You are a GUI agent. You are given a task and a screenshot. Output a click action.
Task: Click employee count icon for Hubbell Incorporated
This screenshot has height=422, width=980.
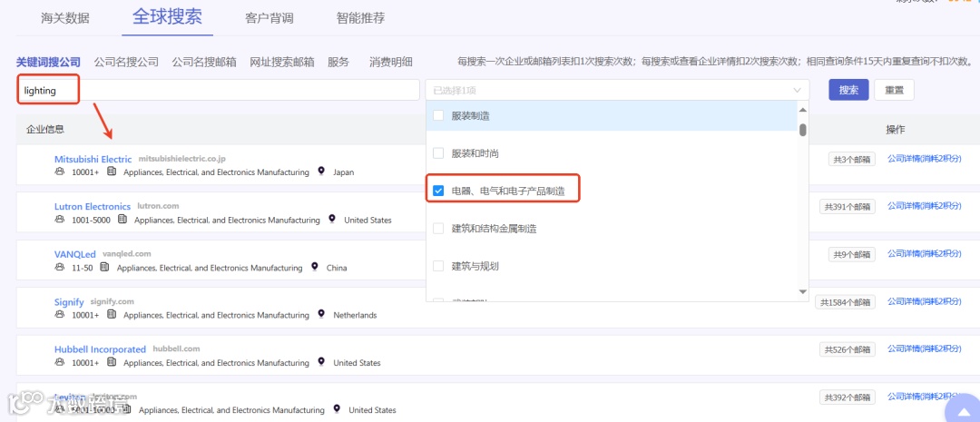pyautogui.click(x=60, y=361)
